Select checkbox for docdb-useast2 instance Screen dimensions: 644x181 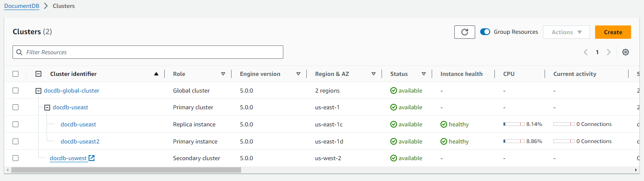(15, 141)
